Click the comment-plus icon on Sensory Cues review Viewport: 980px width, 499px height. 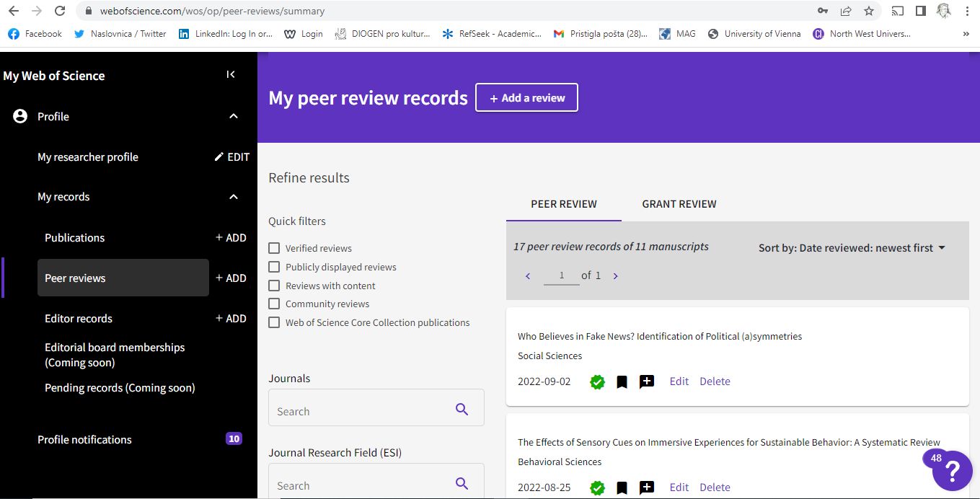[x=647, y=487]
